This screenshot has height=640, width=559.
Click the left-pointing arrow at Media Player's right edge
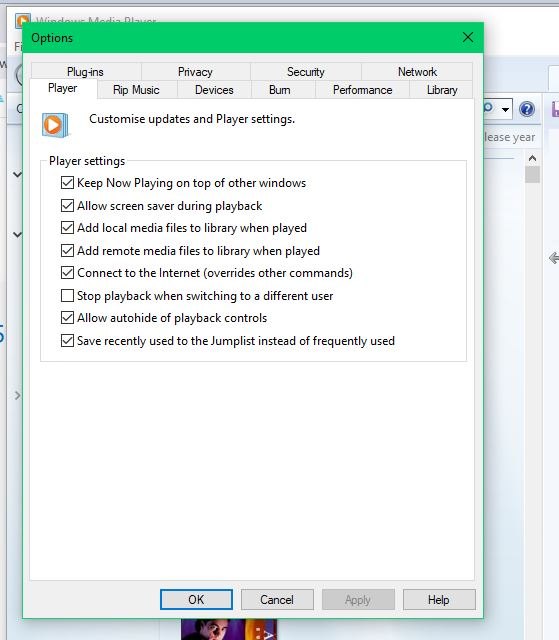554,258
